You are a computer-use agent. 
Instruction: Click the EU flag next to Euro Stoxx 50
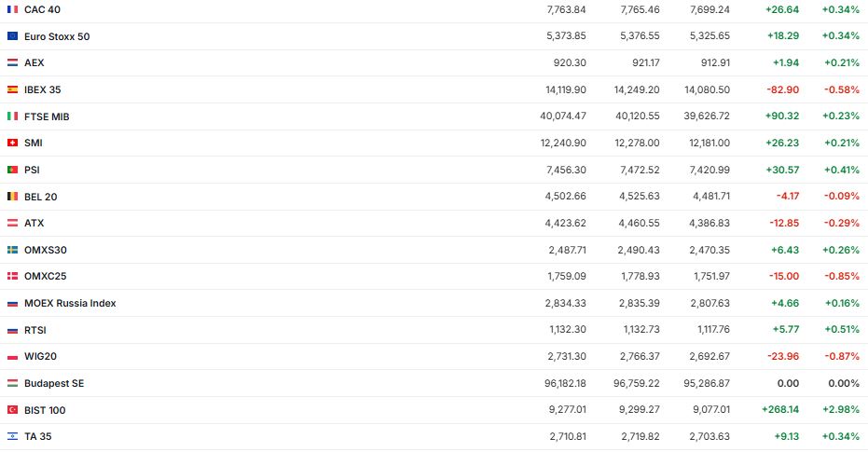(x=12, y=36)
